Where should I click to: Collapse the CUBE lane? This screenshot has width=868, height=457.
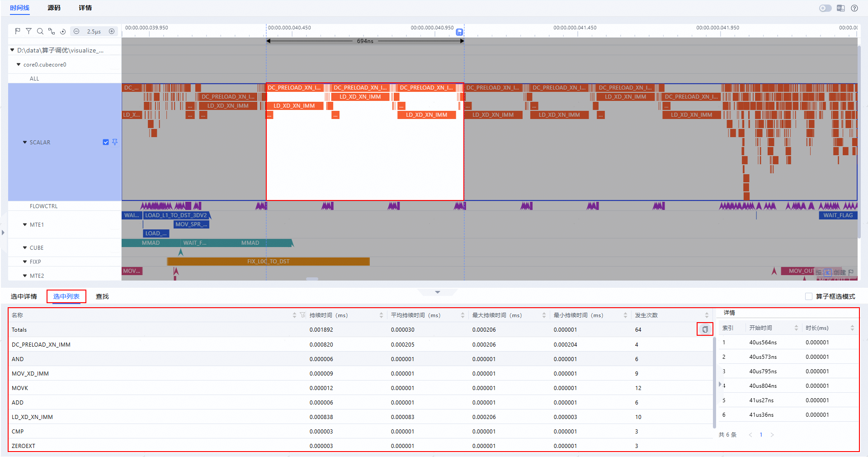pos(25,248)
